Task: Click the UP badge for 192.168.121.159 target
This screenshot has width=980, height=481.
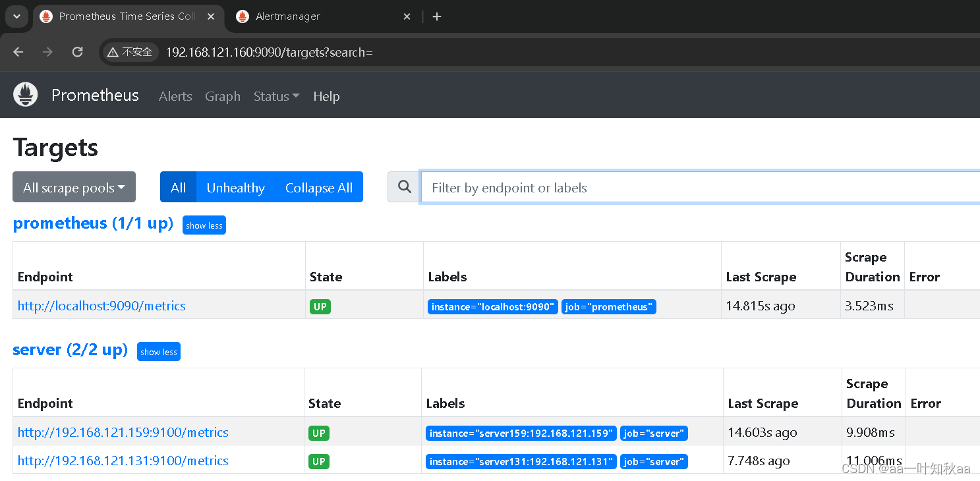Action: pyautogui.click(x=319, y=433)
